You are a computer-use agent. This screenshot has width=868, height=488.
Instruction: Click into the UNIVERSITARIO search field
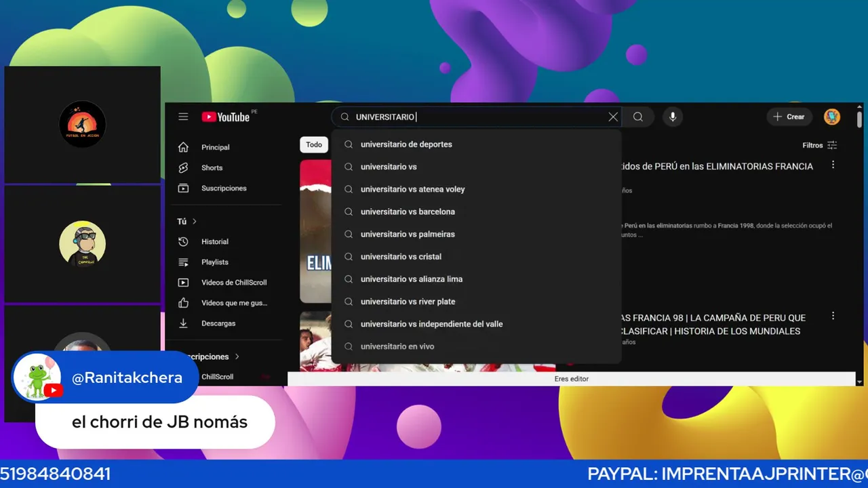tap(475, 117)
